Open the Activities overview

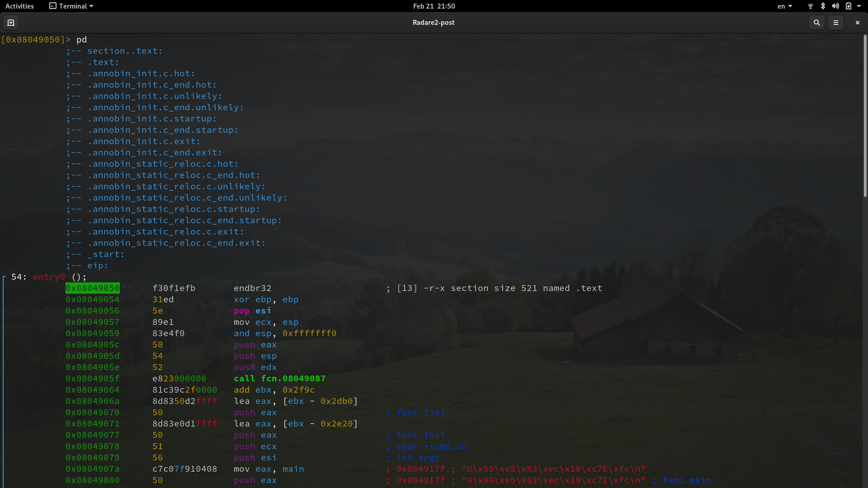[x=19, y=6]
